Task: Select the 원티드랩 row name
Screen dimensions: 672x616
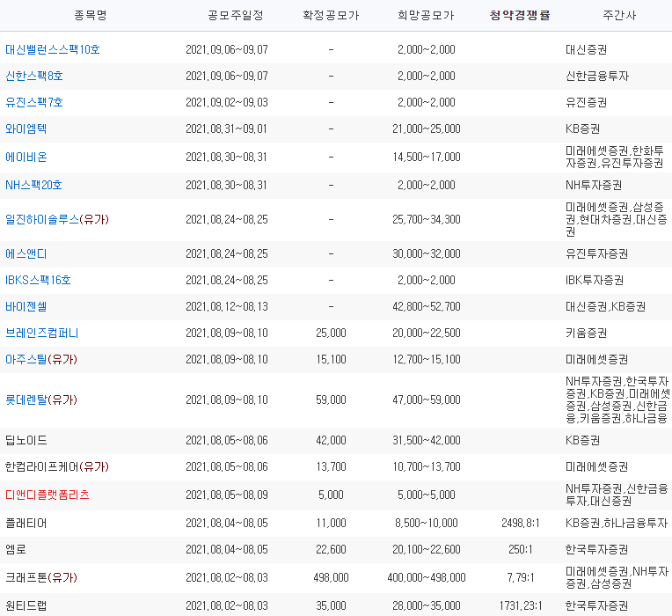Action: click(26, 606)
